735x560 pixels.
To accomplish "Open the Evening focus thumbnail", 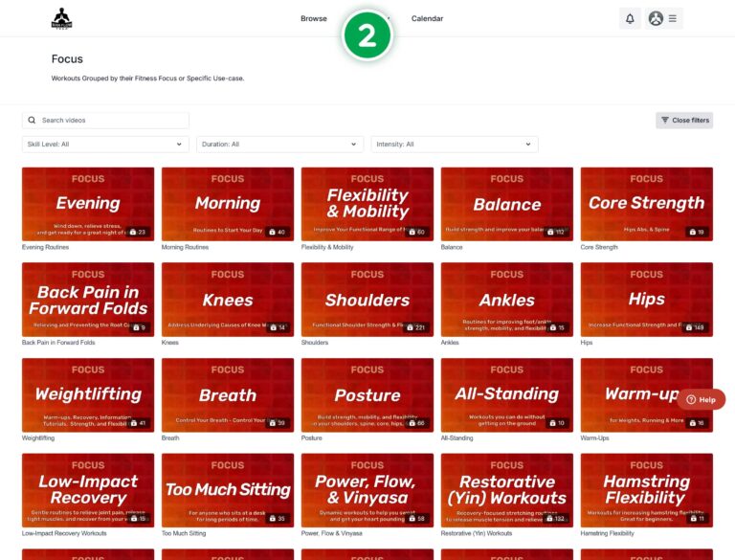I will click(x=88, y=204).
